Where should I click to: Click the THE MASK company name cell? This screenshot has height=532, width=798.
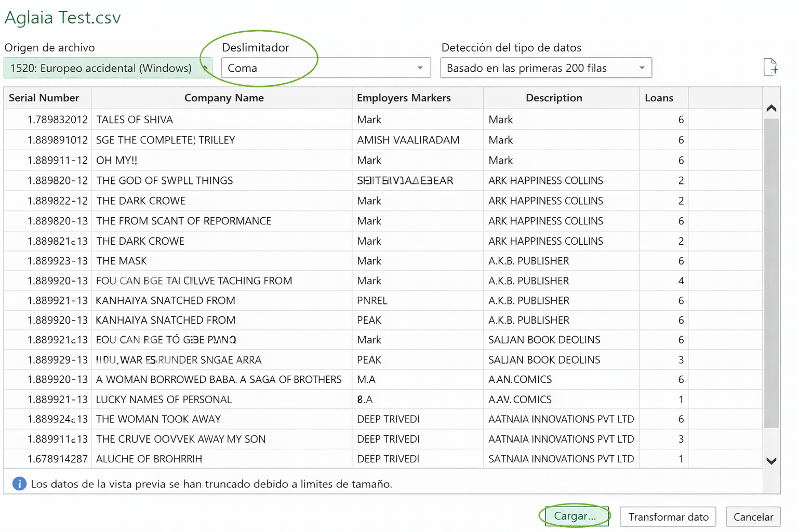[x=122, y=261]
